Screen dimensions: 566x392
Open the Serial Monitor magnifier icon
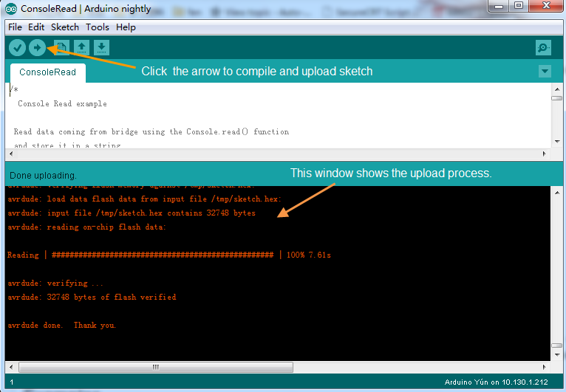click(x=543, y=47)
